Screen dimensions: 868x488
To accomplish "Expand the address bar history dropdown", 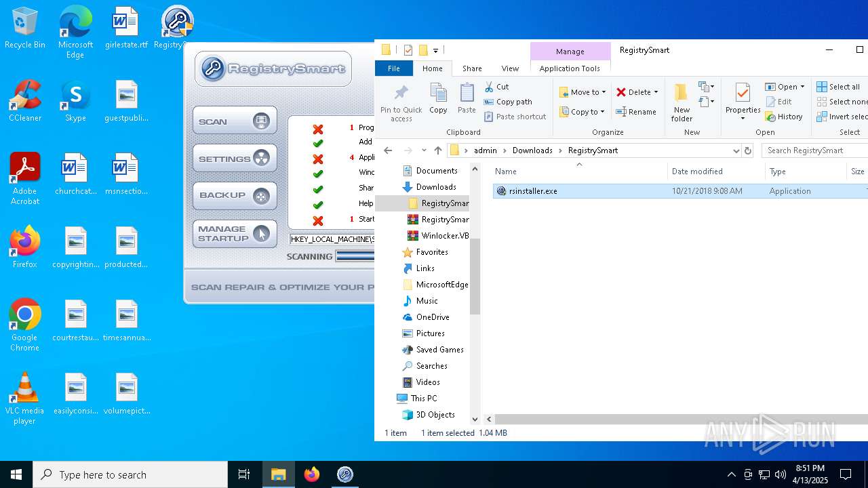I will pyautogui.click(x=736, y=150).
